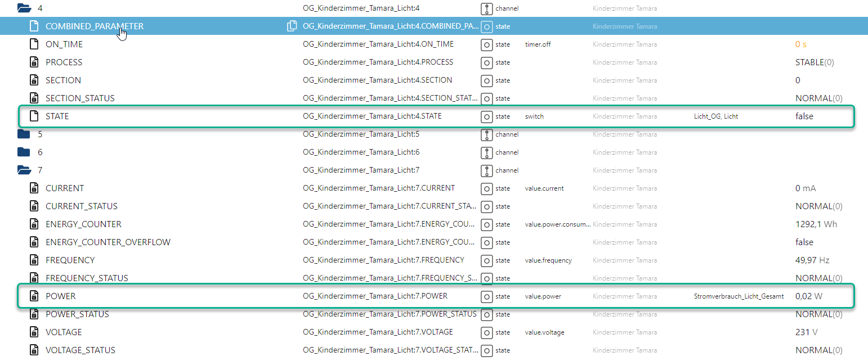Click the state icon in the POWER row
This screenshot has height=361, width=868.
487,296
